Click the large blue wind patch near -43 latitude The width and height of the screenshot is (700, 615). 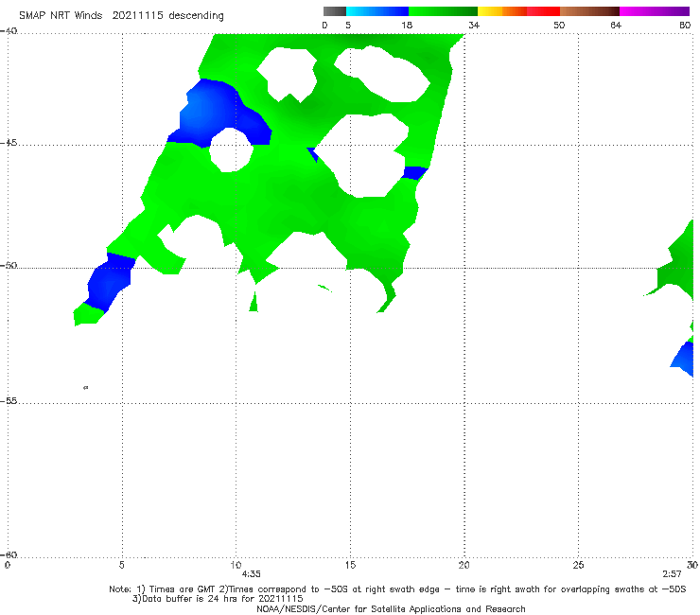pyautogui.click(x=215, y=114)
